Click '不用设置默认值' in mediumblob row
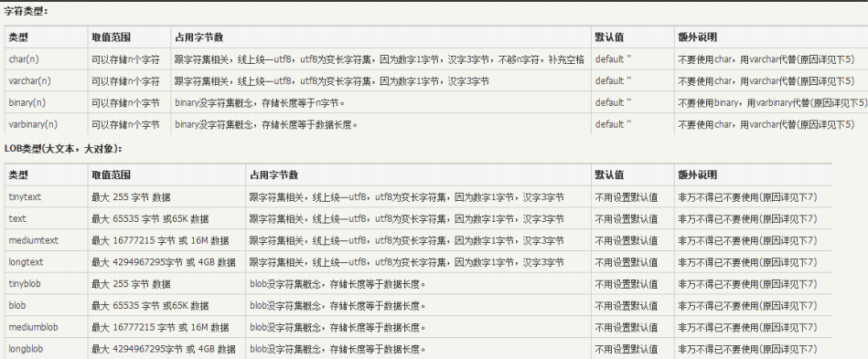The image size is (868, 359). click(x=627, y=327)
